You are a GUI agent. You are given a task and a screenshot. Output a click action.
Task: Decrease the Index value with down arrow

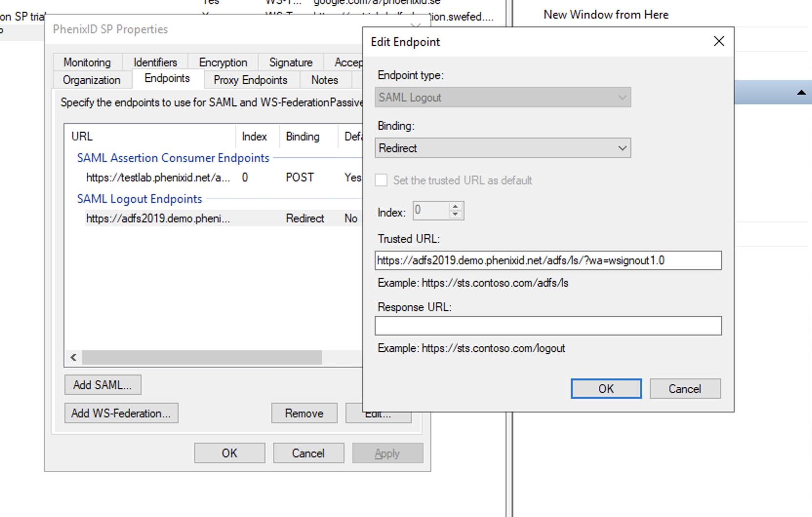pos(455,215)
